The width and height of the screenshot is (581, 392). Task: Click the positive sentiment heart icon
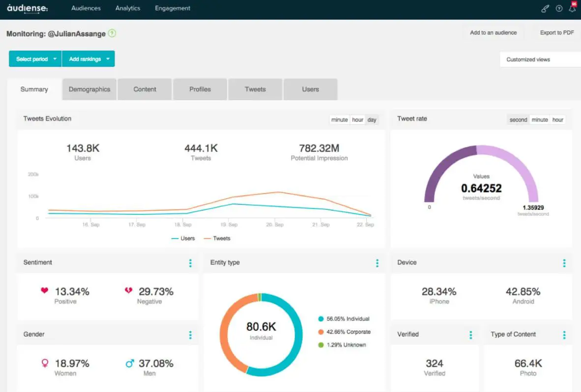coord(44,291)
